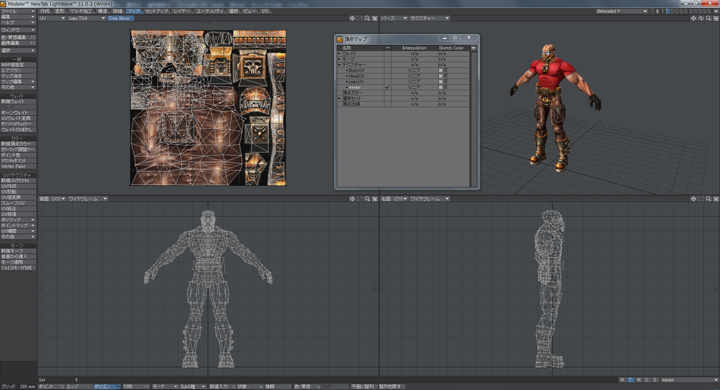Click the Vertex Paint button
This screenshot has height=390, width=720.
(x=18, y=166)
